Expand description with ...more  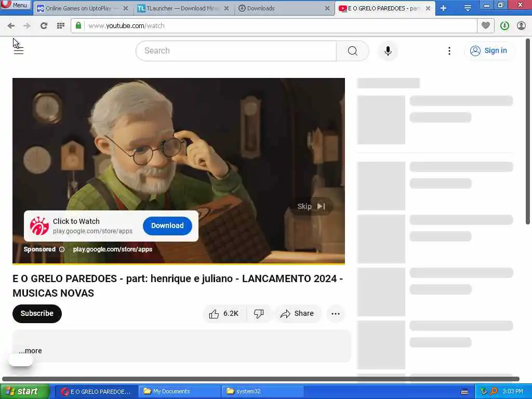coord(30,351)
